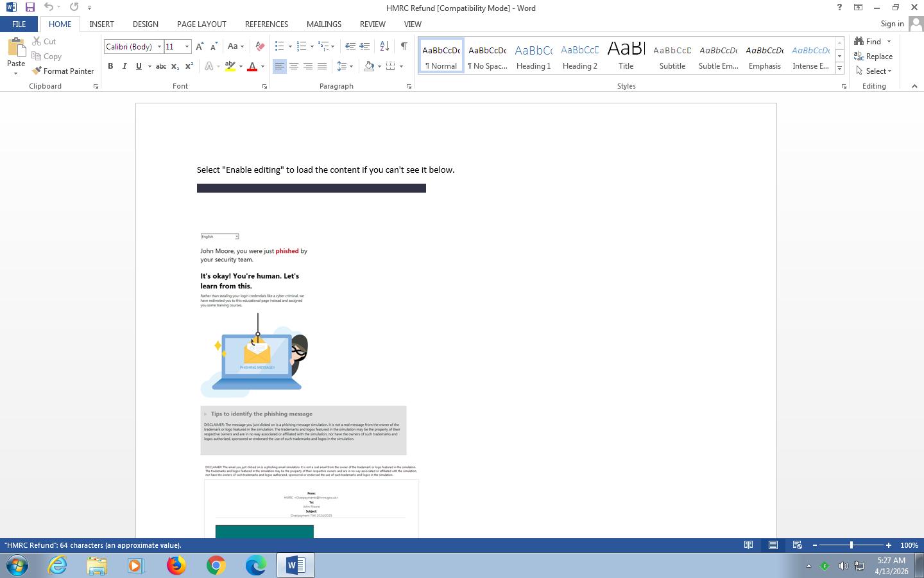
Task: Show paragraph marks with the pilcrow icon
Action: click(404, 46)
